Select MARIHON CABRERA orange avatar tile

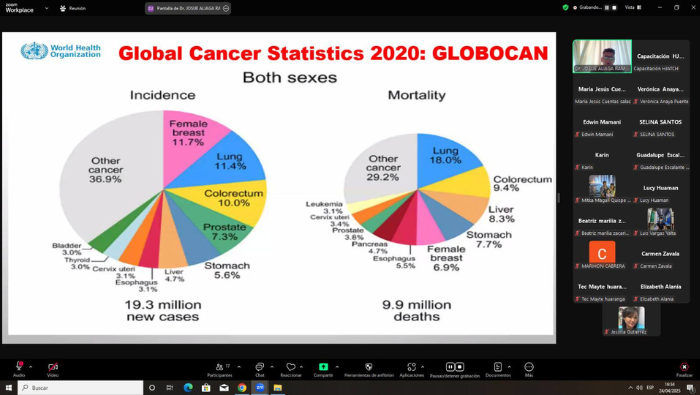click(602, 254)
